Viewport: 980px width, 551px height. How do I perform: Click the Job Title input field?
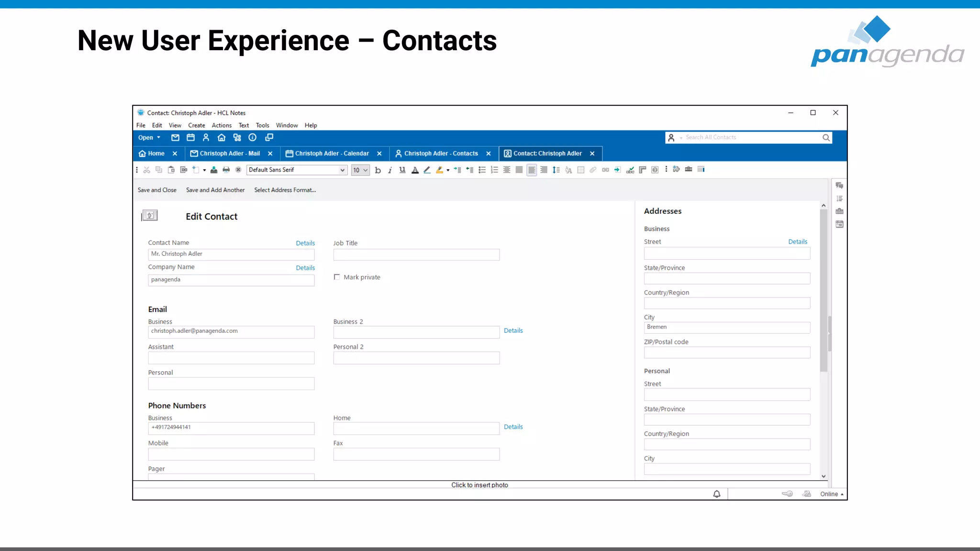point(416,254)
